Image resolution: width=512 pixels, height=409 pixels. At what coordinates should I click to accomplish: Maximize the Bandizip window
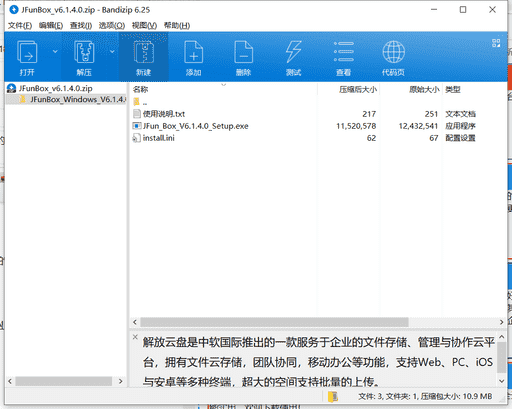463,10
